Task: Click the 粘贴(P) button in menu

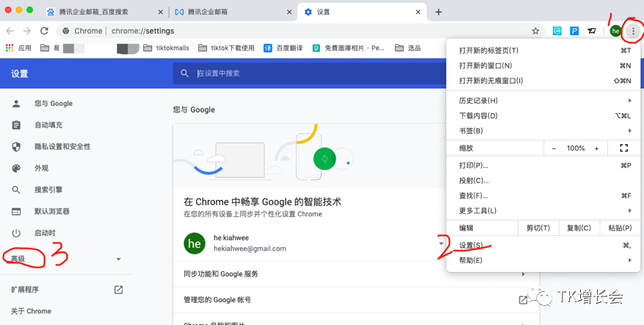Action: [x=619, y=228]
